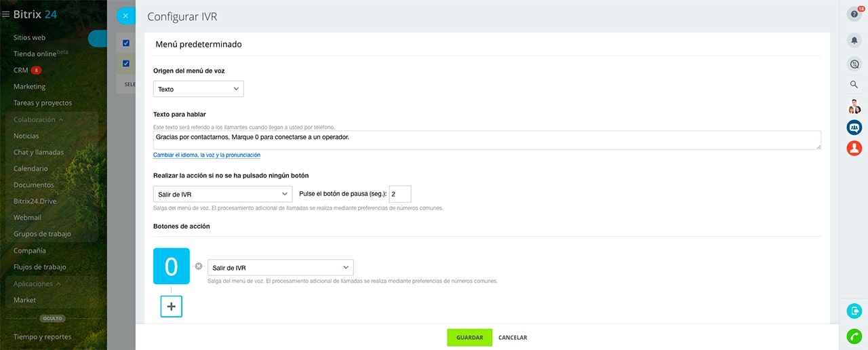Screen dimensions: 868x350
Task: Open CRM in the left sidebar
Action: coord(21,70)
